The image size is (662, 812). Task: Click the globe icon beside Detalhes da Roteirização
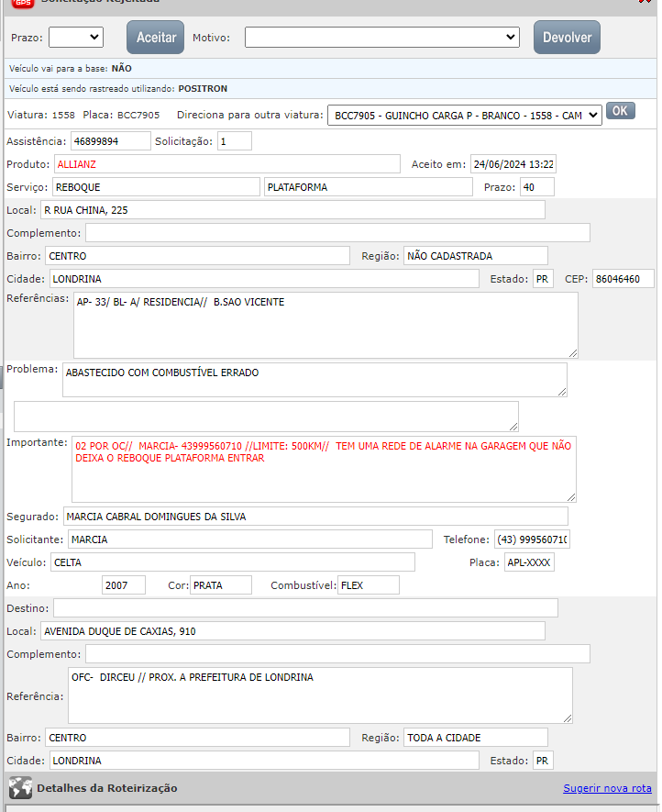click(x=20, y=787)
